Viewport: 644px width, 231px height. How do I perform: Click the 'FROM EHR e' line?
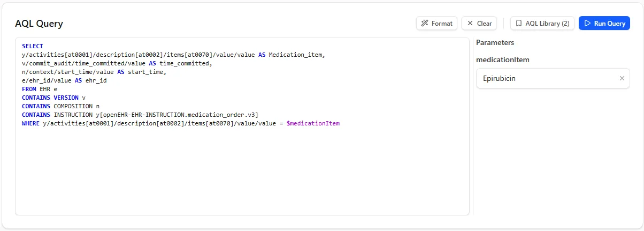[40, 89]
